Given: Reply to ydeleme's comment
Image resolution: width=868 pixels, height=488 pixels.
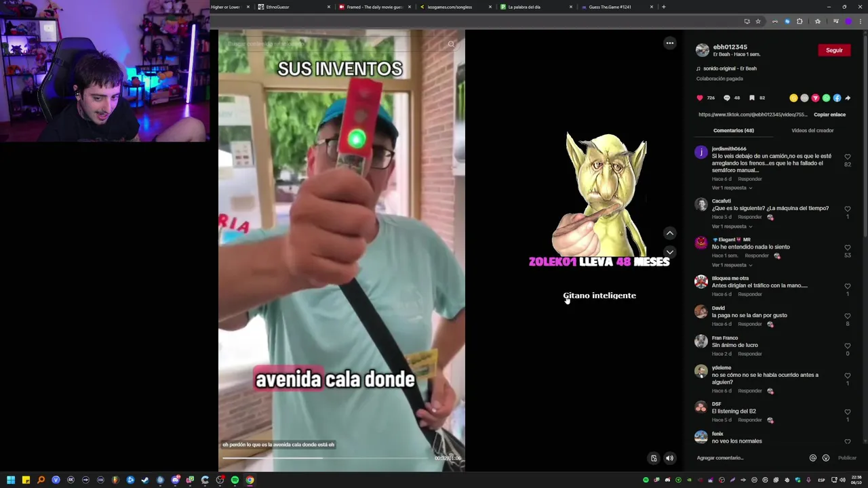Looking at the screenshot, I should (749, 391).
